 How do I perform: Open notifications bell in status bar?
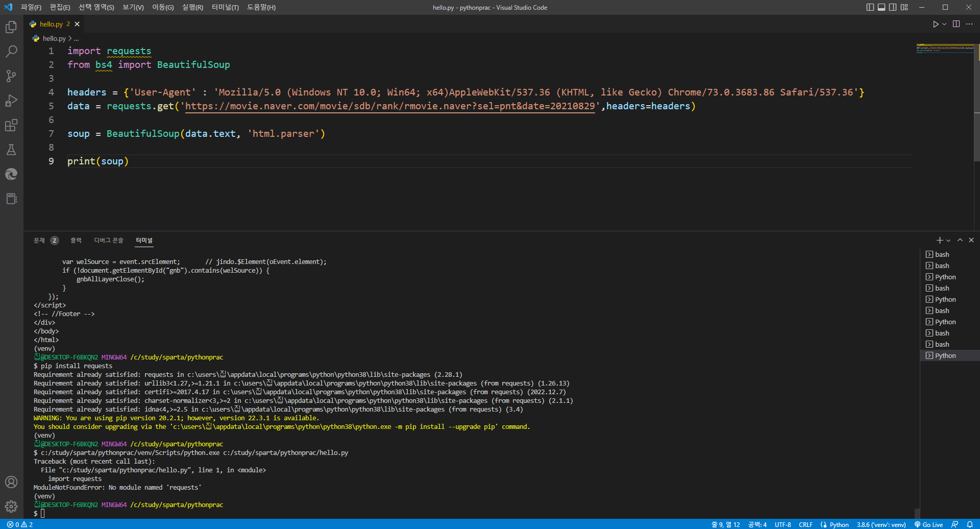[x=970, y=524]
